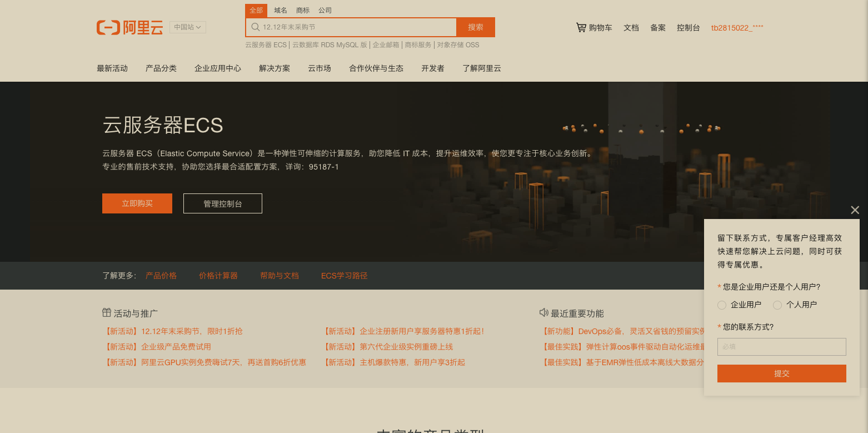This screenshot has width=868, height=433.
Task: Click the 商标服务 hot search link
Action: 418,45
